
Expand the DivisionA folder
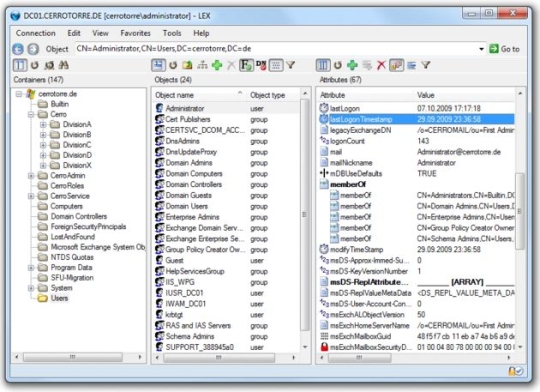tap(43, 124)
